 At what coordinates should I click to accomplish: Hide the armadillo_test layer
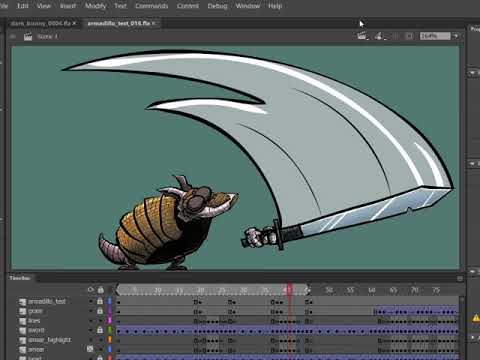pyautogui.click(x=90, y=301)
